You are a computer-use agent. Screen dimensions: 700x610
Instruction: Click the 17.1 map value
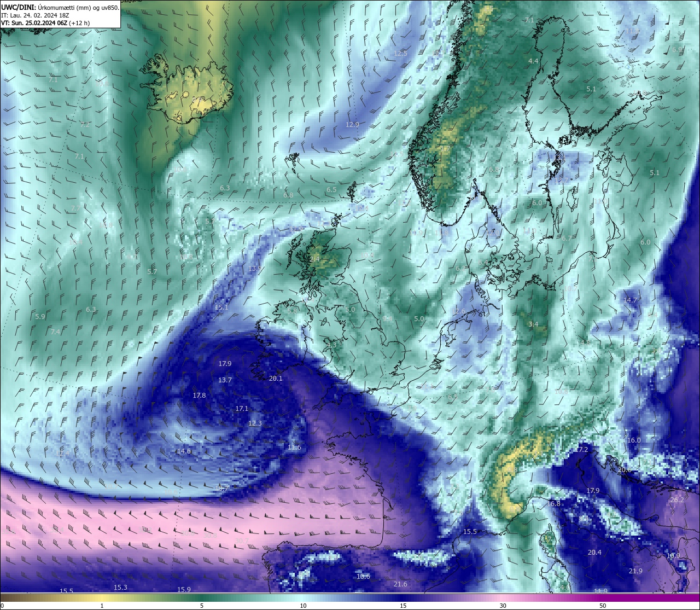[242, 409]
